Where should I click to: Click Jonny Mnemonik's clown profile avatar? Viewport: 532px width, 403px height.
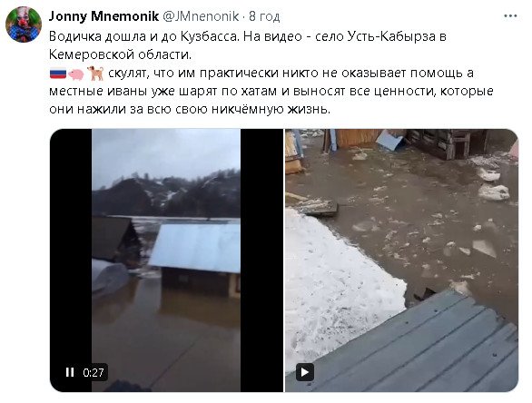pos(24,25)
